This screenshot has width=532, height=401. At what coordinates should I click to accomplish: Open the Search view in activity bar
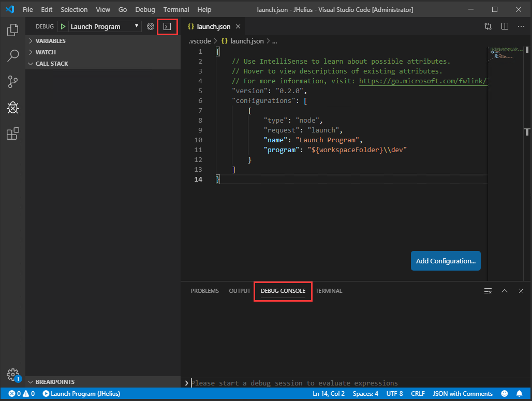pos(12,56)
